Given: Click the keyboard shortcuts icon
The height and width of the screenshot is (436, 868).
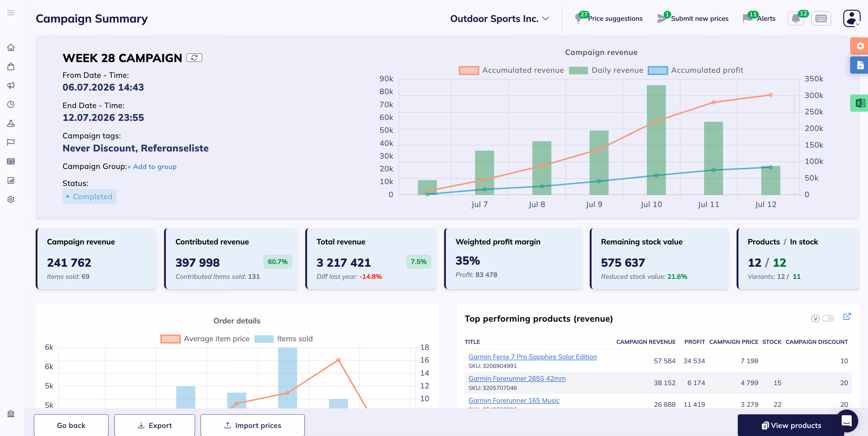Looking at the screenshot, I should pyautogui.click(x=821, y=18).
